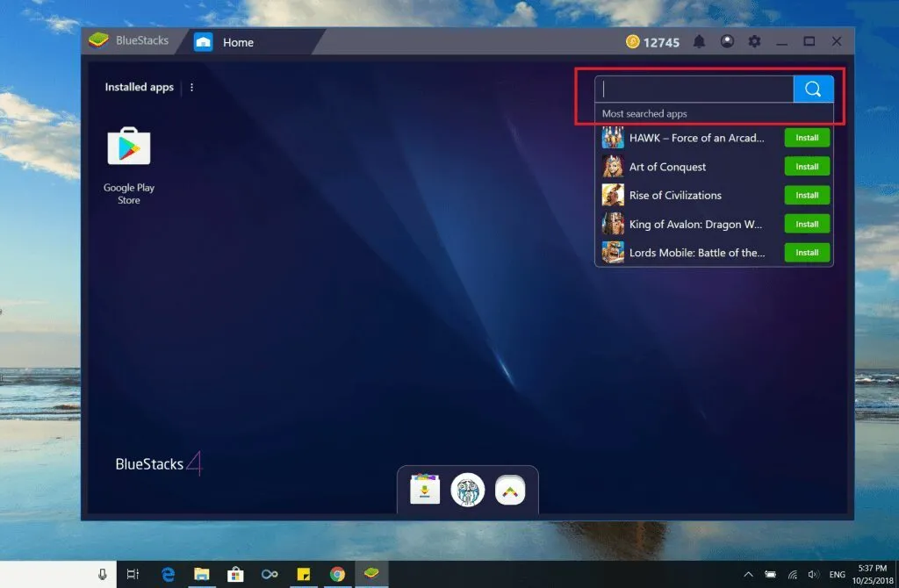Launch Google Chrome from taskbar
The width and height of the screenshot is (899, 588).
[337, 574]
